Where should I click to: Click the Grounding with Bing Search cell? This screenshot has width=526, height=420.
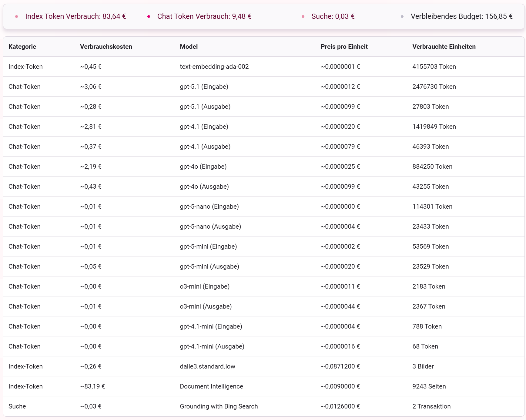[x=219, y=406]
